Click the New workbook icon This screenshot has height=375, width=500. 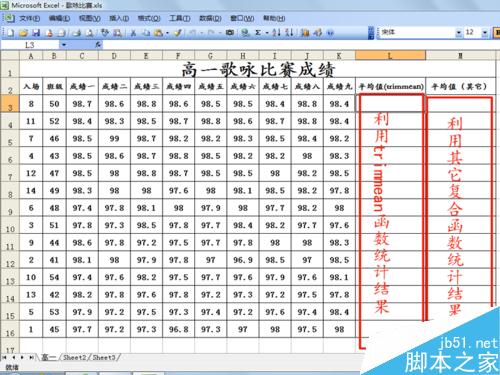pyautogui.click(x=10, y=33)
